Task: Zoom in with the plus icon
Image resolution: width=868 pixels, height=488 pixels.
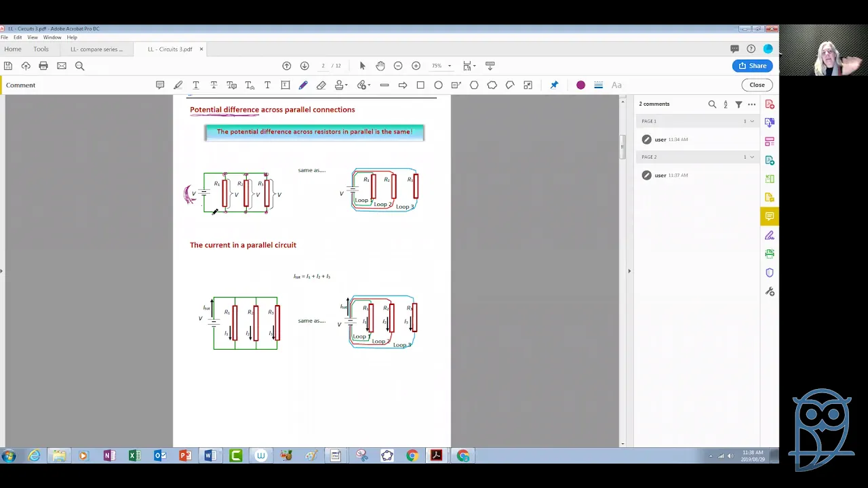Action: tap(416, 66)
